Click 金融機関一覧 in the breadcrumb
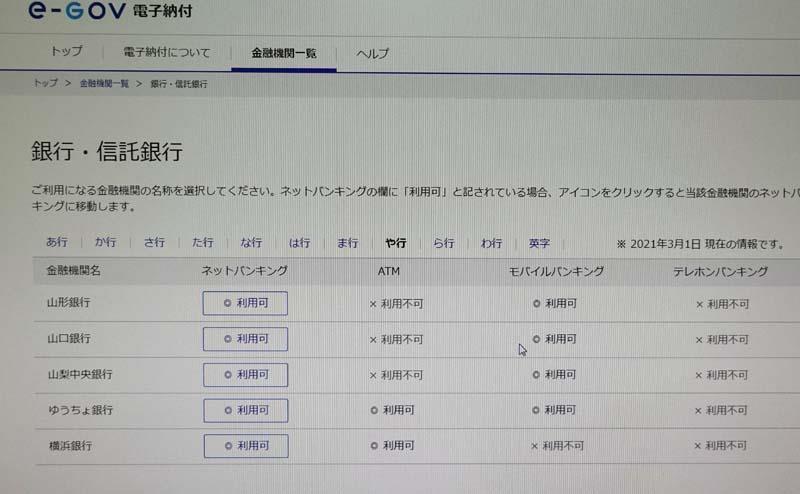Viewport: 800px width, 494px height. click(x=104, y=83)
